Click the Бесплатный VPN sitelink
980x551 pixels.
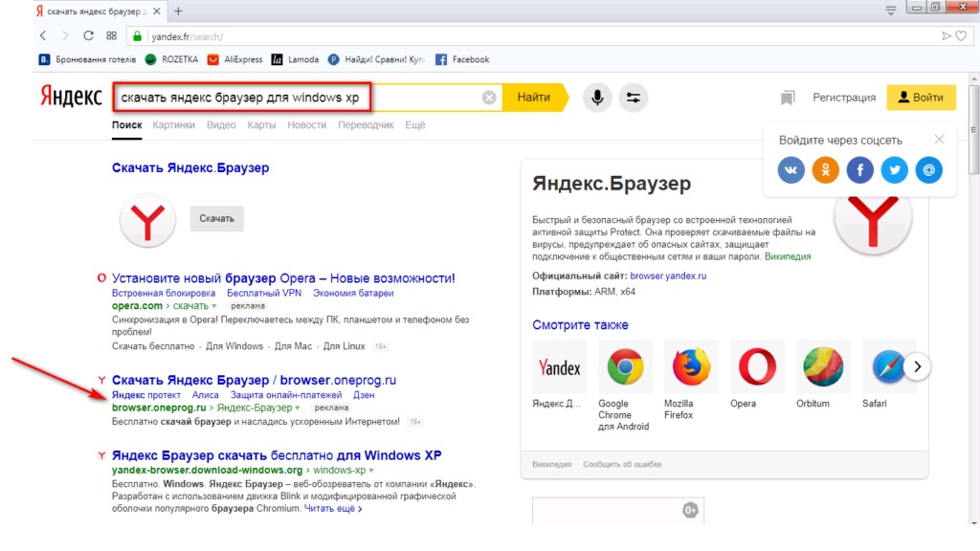264,293
